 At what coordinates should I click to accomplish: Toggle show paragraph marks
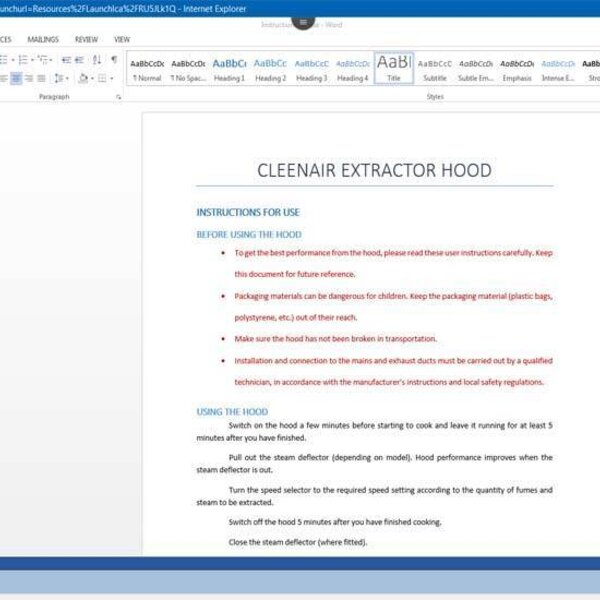(x=114, y=60)
